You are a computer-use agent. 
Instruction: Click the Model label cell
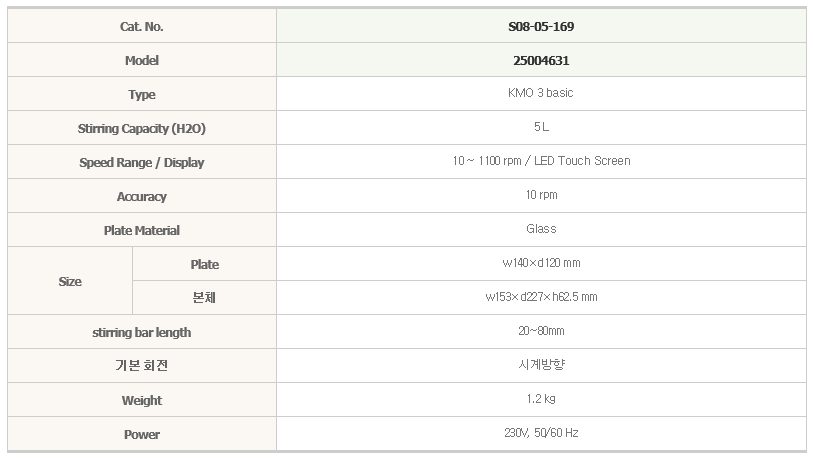[141, 60]
